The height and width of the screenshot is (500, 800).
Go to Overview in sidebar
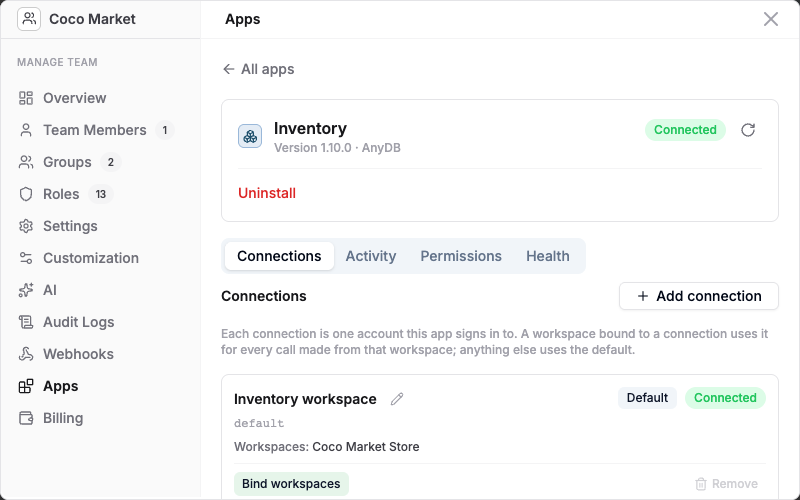pyautogui.click(x=74, y=98)
